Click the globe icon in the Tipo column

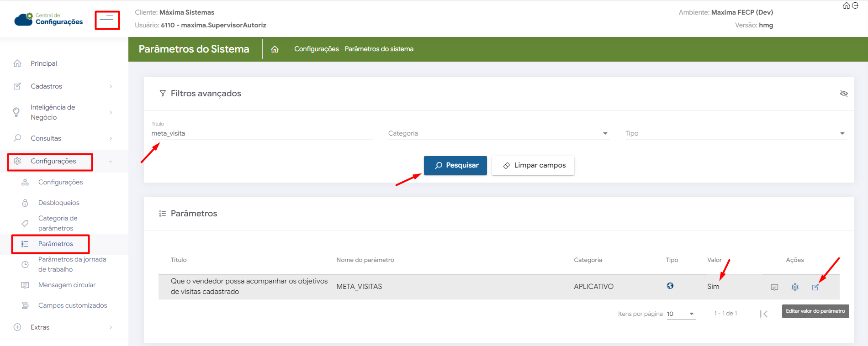(x=670, y=286)
